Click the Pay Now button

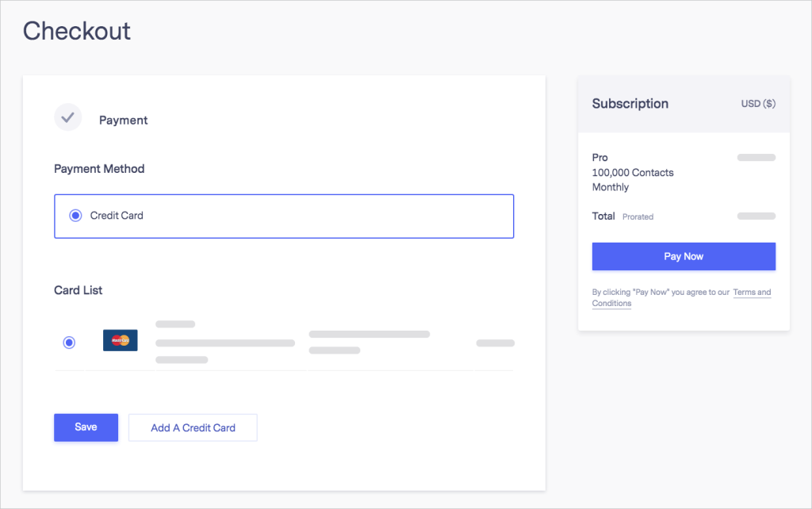(x=684, y=256)
